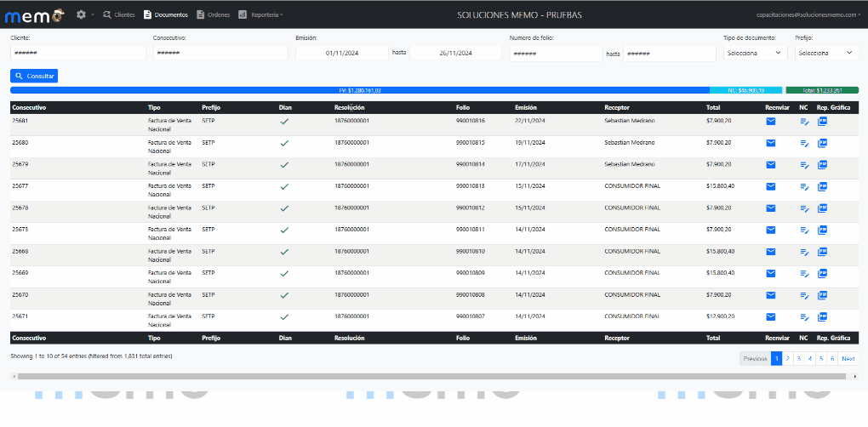This screenshot has width=868, height=427.
Task: Create NC for consecutivo 25679
Action: tap(804, 165)
